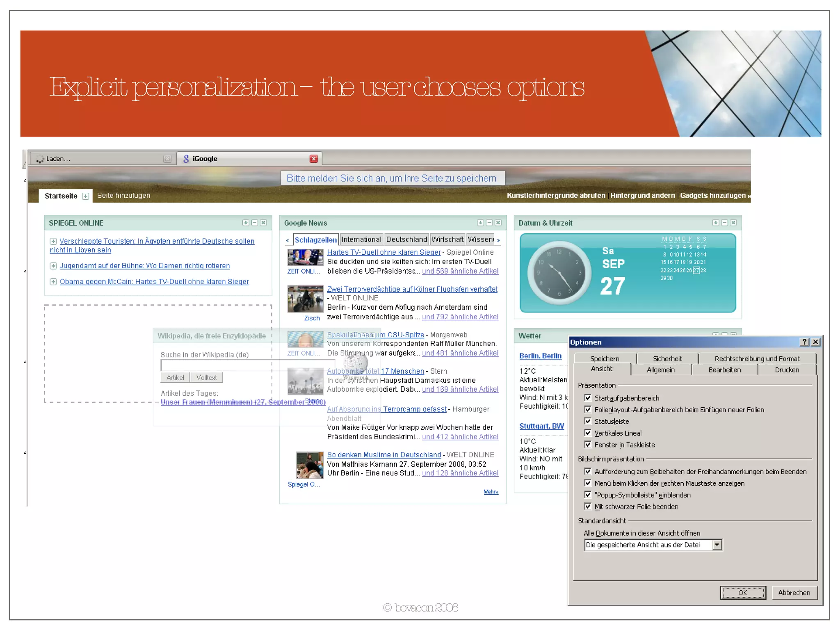Image resolution: width=840 pixels, height=630 pixels.
Task: Show previous Google News tabs arrow
Action: [x=288, y=240]
